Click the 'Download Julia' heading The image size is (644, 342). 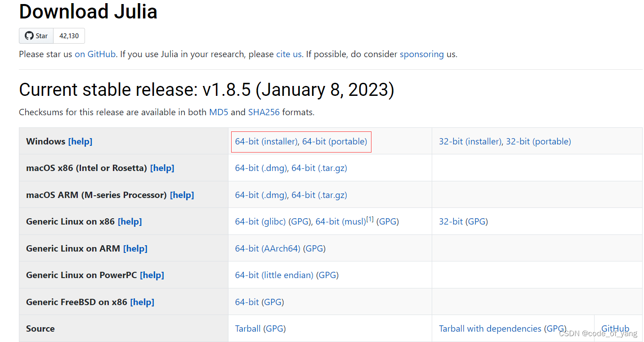88,11
